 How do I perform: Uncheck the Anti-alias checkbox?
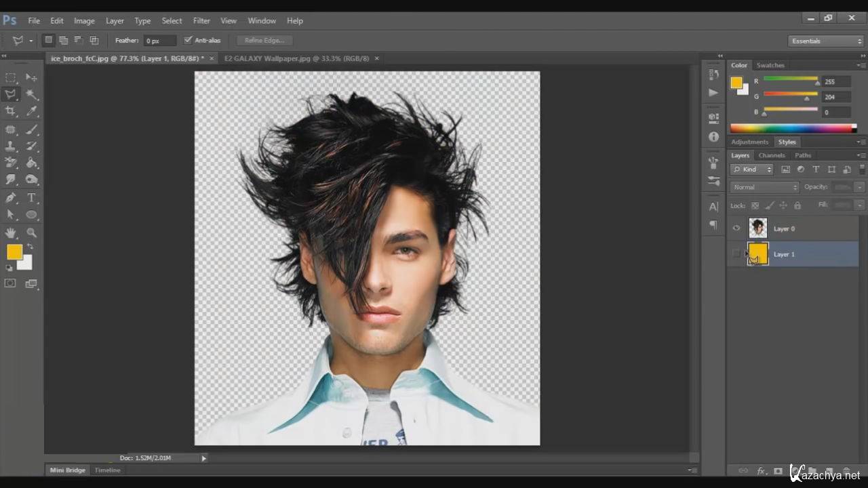188,41
